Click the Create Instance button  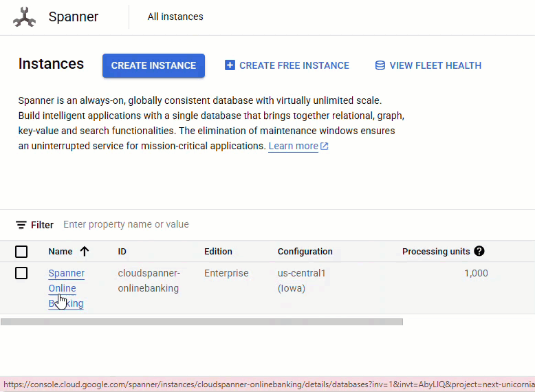click(x=153, y=65)
